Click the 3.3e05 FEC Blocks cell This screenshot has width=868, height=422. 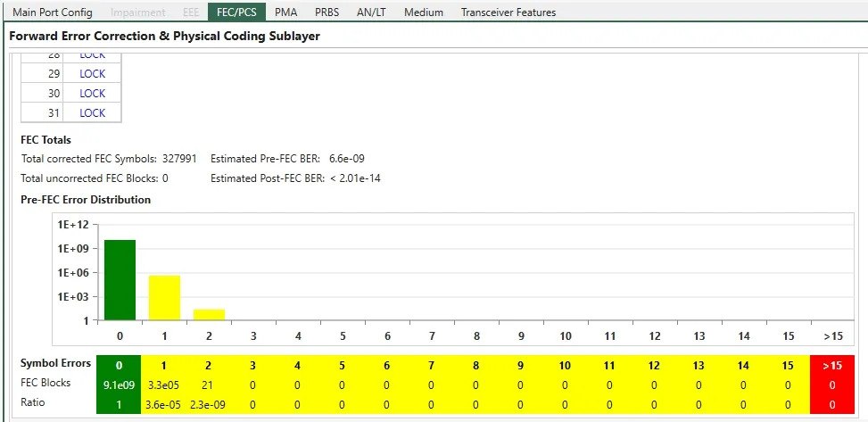[x=164, y=384]
